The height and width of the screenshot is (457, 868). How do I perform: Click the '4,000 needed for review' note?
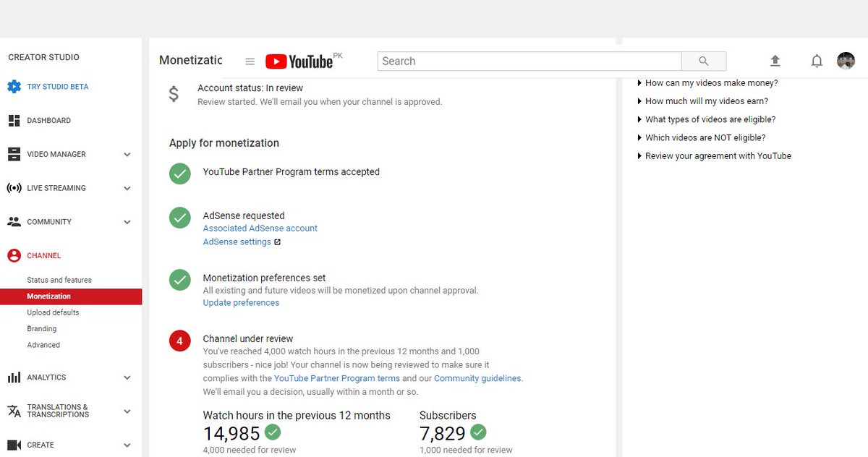point(250,450)
